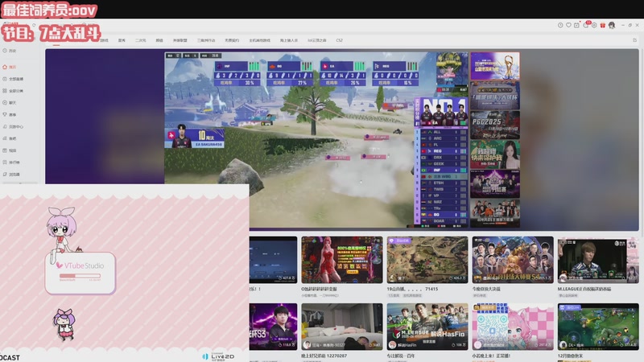Select the green carousel thumbnail with a woman
Viewport: 644px width, 362px height.
[495, 154]
